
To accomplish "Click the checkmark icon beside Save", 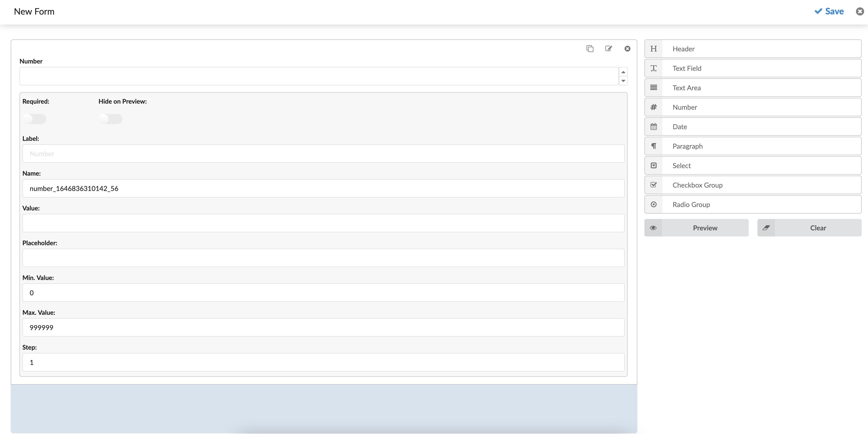I will tap(818, 11).
